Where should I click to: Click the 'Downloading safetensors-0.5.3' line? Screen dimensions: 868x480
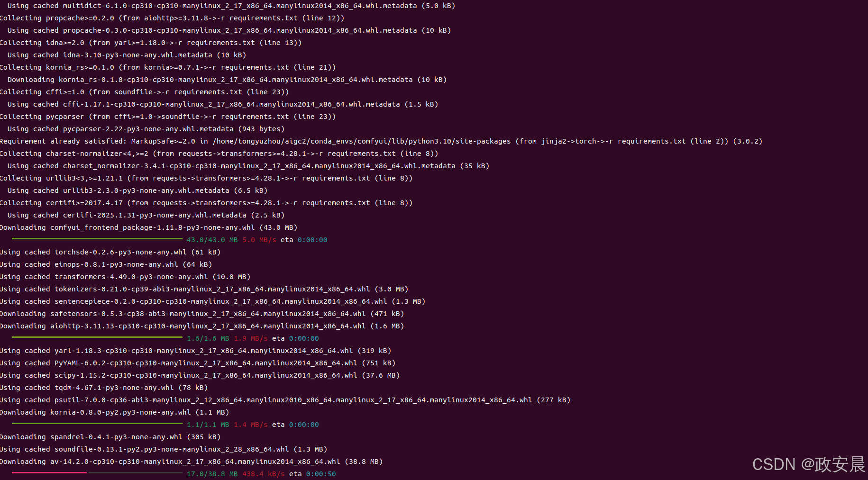(x=202, y=314)
